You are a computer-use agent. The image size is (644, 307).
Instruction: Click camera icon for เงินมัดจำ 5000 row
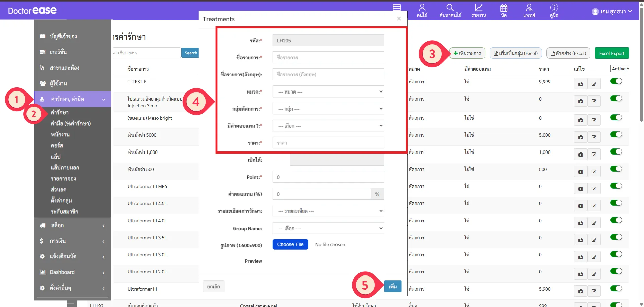coord(580,137)
